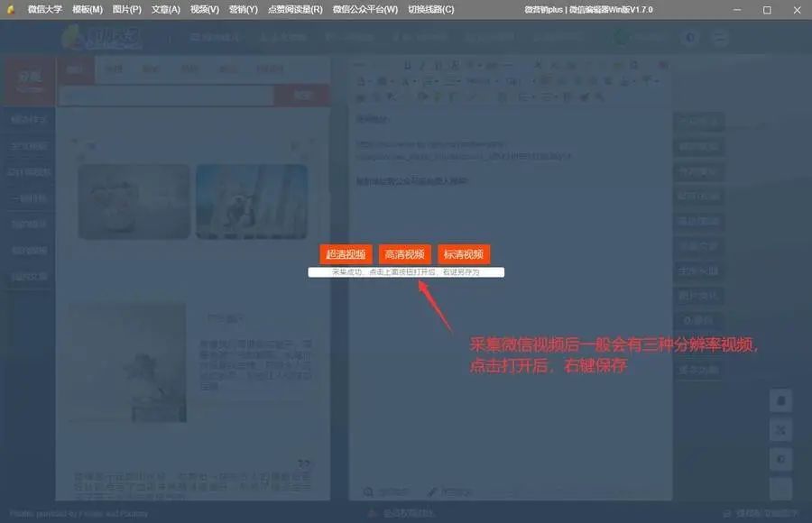Image resolution: width=812 pixels, height=523 pixels.
Task: Click the Bold icon in the editor toolbar
Action: click(408, 65)
